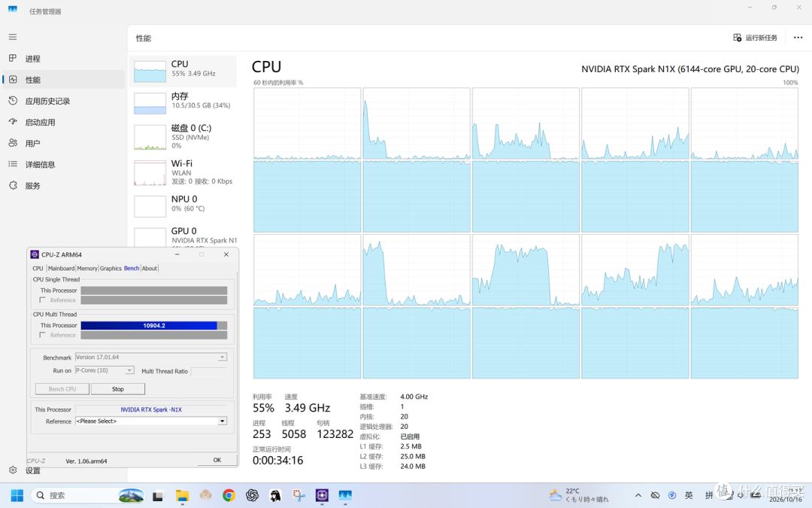This screenshot has height=508, width=812.
Task: Switch to the Graphics tab in CPU-Z
Action: click(111, 269)
